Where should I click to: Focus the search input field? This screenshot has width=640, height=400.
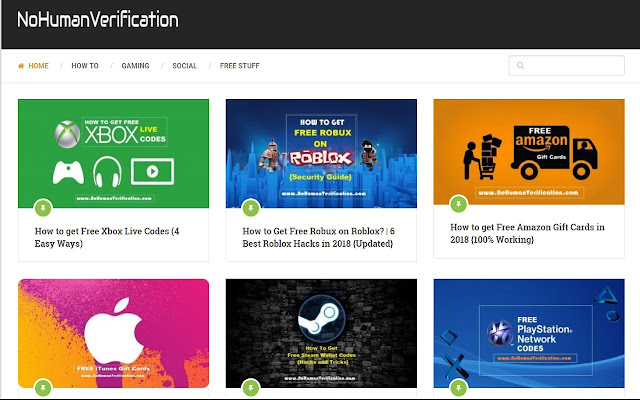tap(567, 65)
